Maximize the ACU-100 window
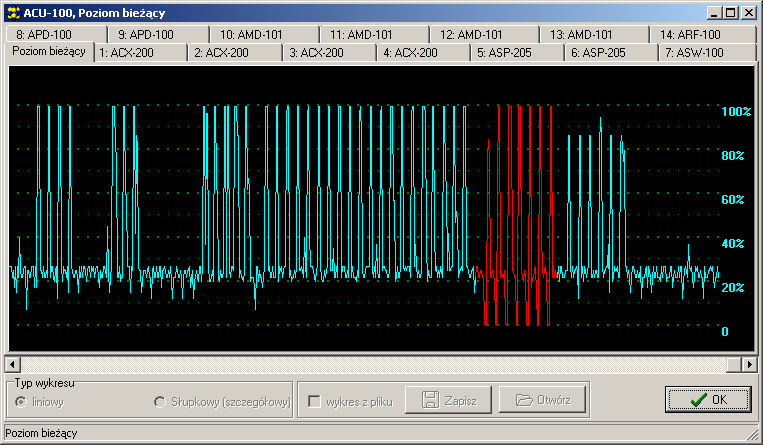 pos(730,13)
